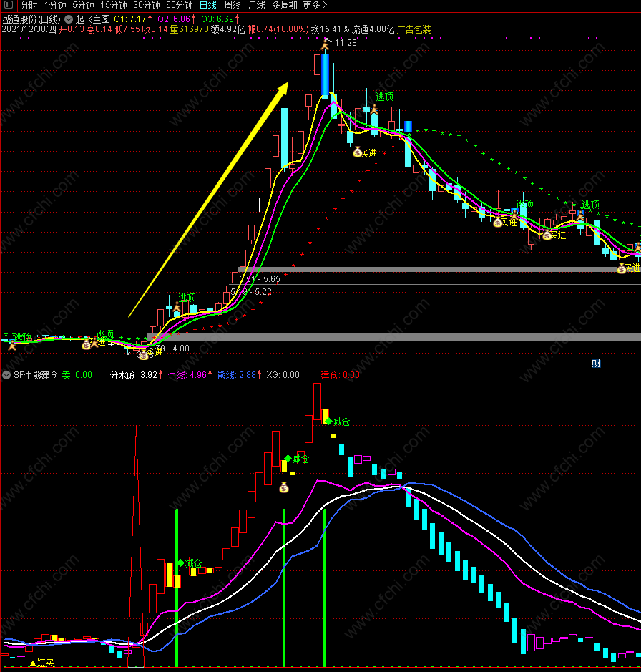Click the 起飞主图 indicator name

[x=93, y=19]
